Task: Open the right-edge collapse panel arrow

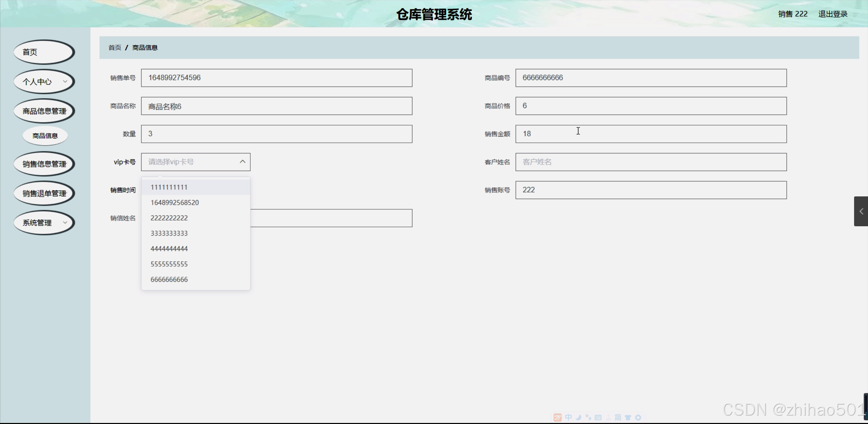Action: (861, 211)
